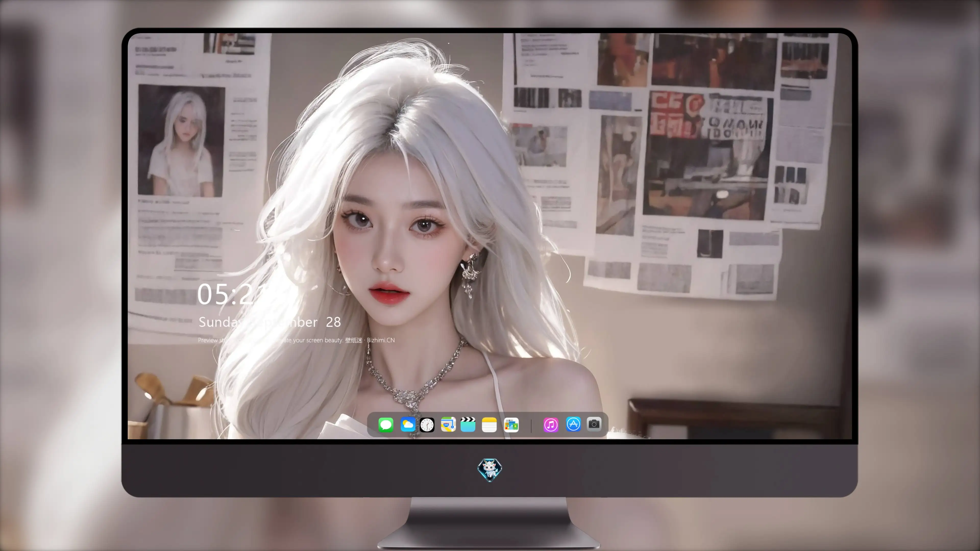Open the Videos clapperboard app
This screenshot has width=980, height=551.
click(468, 424)
